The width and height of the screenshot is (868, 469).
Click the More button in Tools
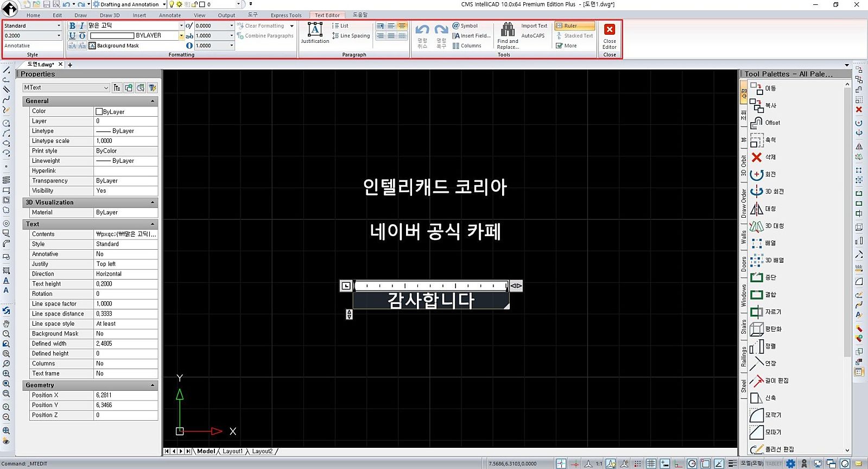click(x=566, y=46)
